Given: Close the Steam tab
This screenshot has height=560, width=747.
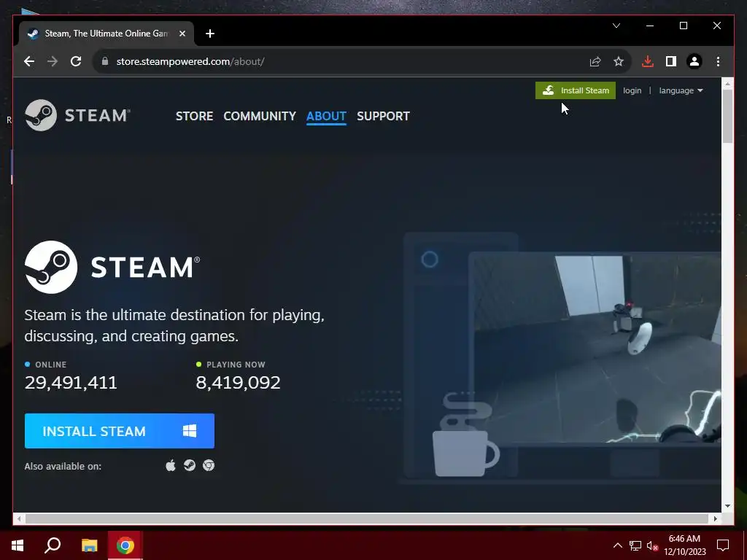Looking at the screenshot, I should (x=182, y=34).
